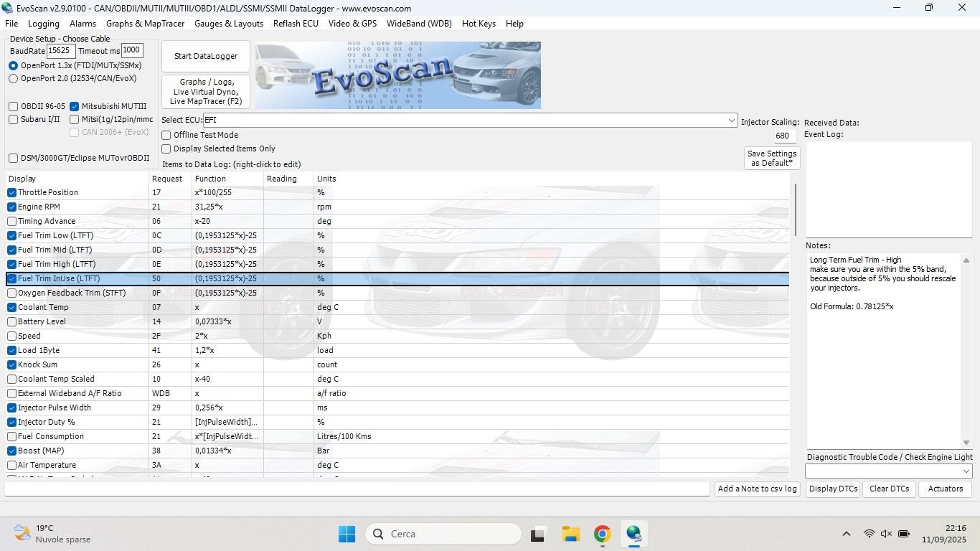Image resolution: width=980 pixels, height=551 pixels.
Task: Open the Alarms menu
Action: pyautogui.click(x=83, y=24)
